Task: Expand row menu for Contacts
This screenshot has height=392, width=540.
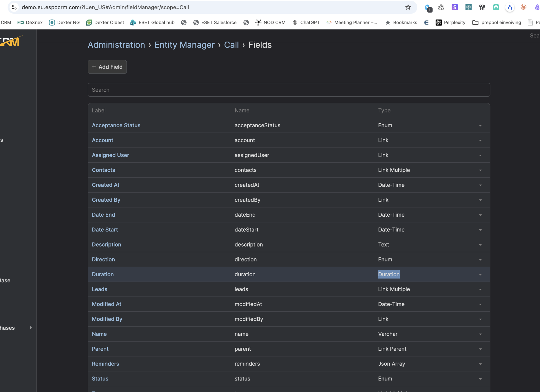Action: [480, 170]
